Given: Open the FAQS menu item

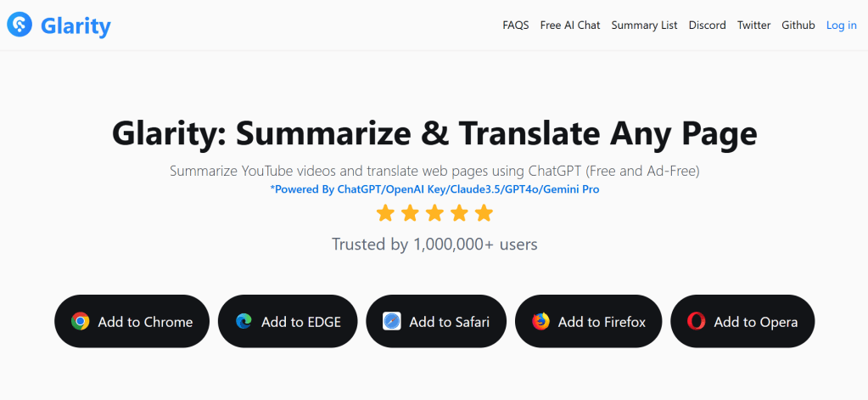Looking at the screenshot, I should click(516, 25).
